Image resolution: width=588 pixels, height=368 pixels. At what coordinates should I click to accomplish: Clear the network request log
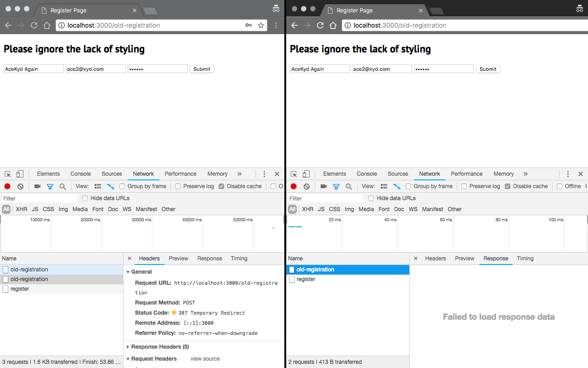(x=20, y=186)
